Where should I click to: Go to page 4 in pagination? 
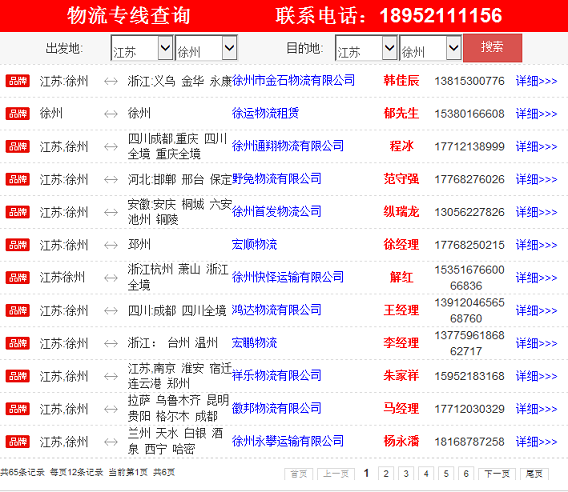[426, 474]
